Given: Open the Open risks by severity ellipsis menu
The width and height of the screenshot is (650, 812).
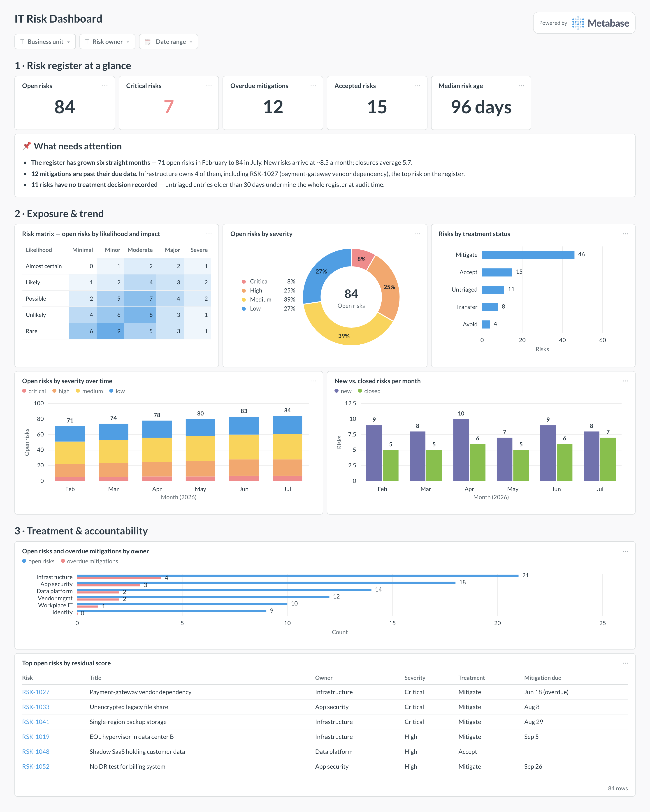Looking at the screenshot, I should click(417, 234).
